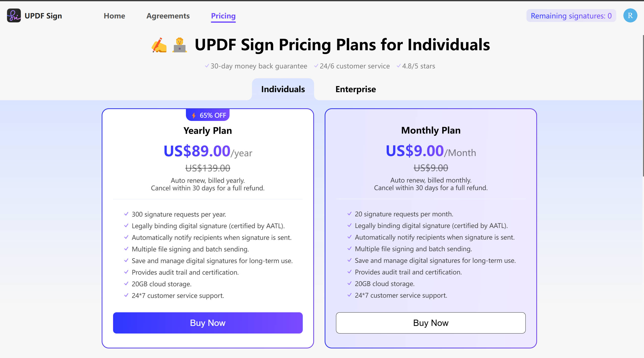Click the UPDF Sign logo icon
Screen dimensions: 644x358
coord(14,15)
